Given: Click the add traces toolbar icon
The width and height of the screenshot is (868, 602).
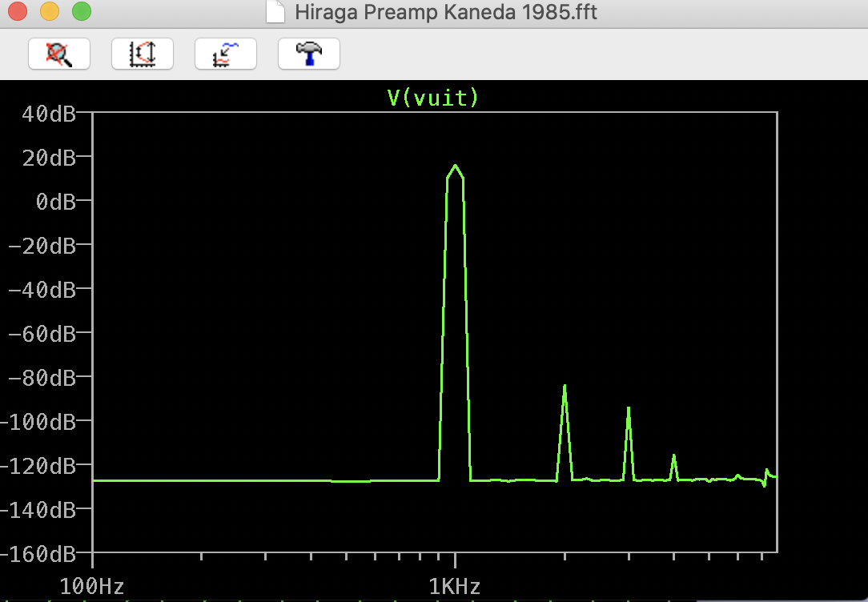Looking at the screenshot, I should click(226, 54).
